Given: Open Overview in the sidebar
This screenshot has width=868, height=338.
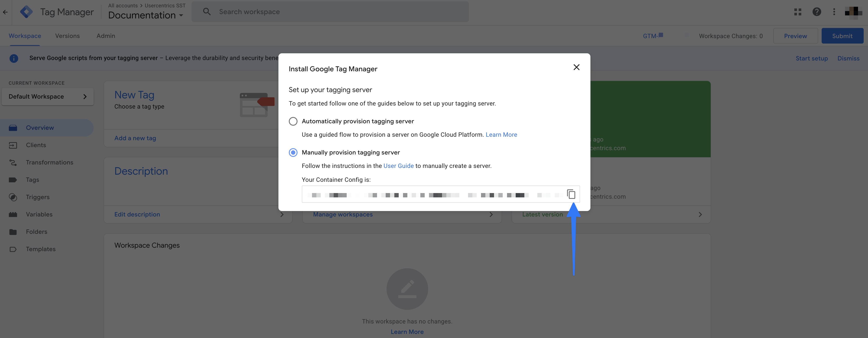Looking at the screenshot, I should point(47,128).
